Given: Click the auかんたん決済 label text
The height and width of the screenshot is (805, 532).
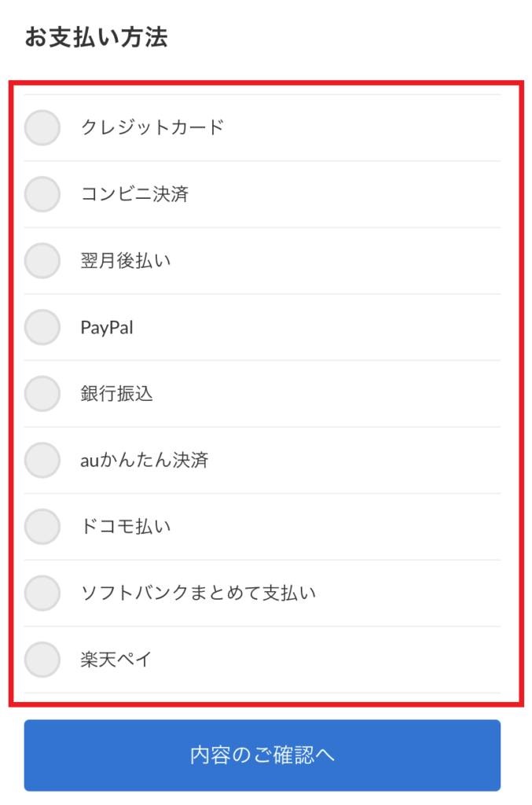Looking at the screenshot, I should click(x=144, y=460).
